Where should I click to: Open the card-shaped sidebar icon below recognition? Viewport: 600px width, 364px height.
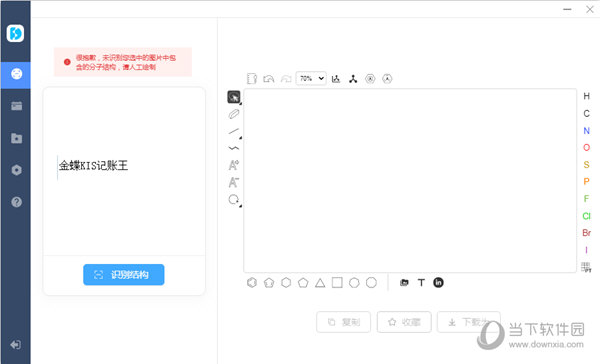pyautogui.click(x=16, y=106)
